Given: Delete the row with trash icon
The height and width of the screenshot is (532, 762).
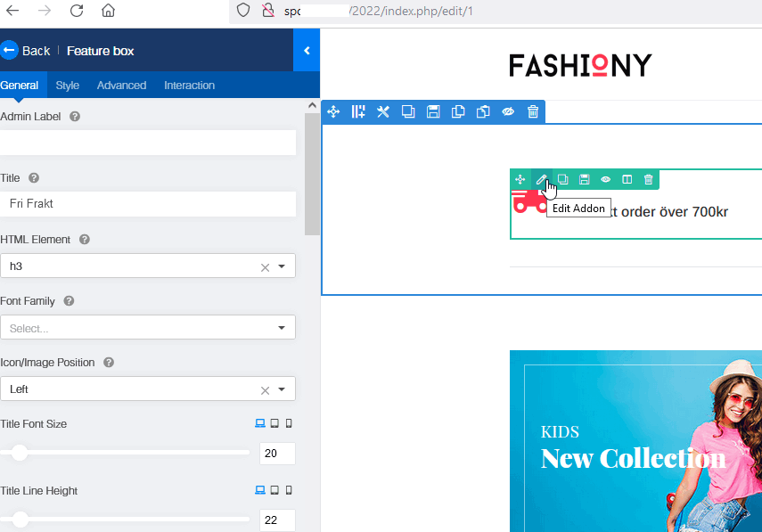Looking at the screenshot, I should coord(533,111).
